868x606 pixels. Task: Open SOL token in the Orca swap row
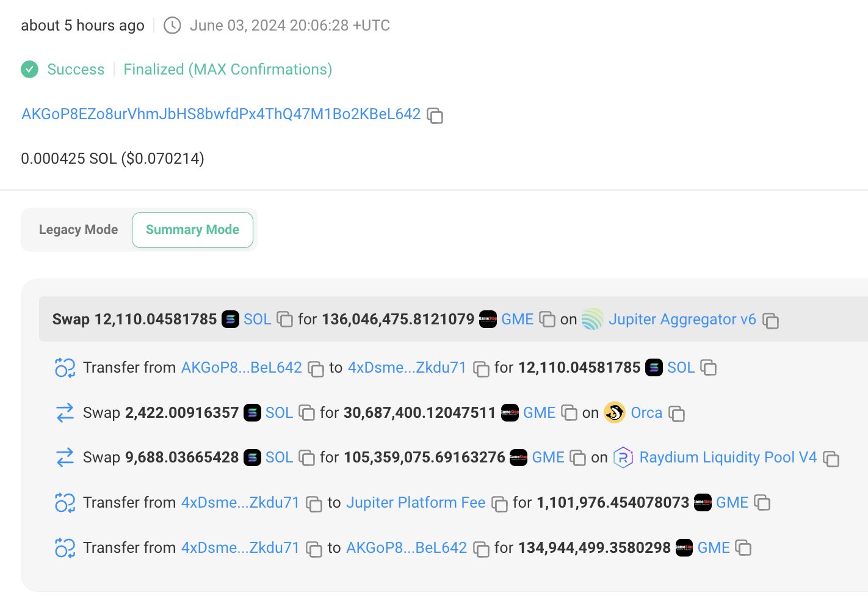[x=279, y=413]
